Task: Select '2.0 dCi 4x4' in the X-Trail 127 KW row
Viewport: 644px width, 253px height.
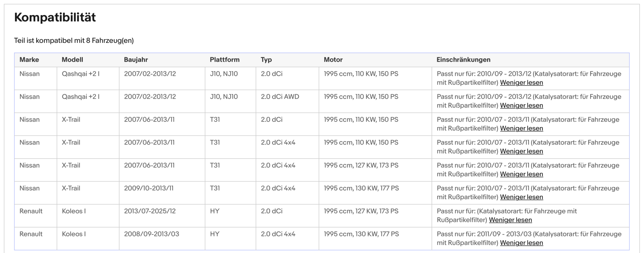Action: tap(278, 165)
